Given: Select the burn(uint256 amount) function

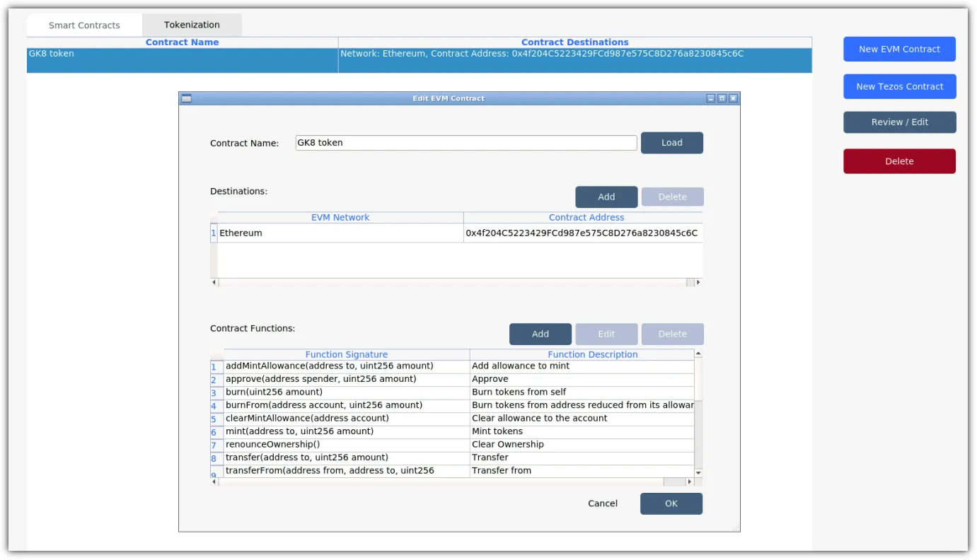Looking at the screenshot, I should 347,392.
